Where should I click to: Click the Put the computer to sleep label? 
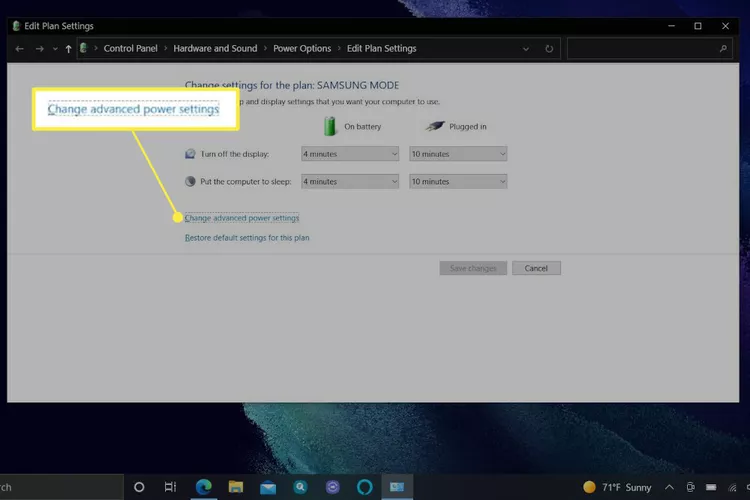click(x=245, y=181)
